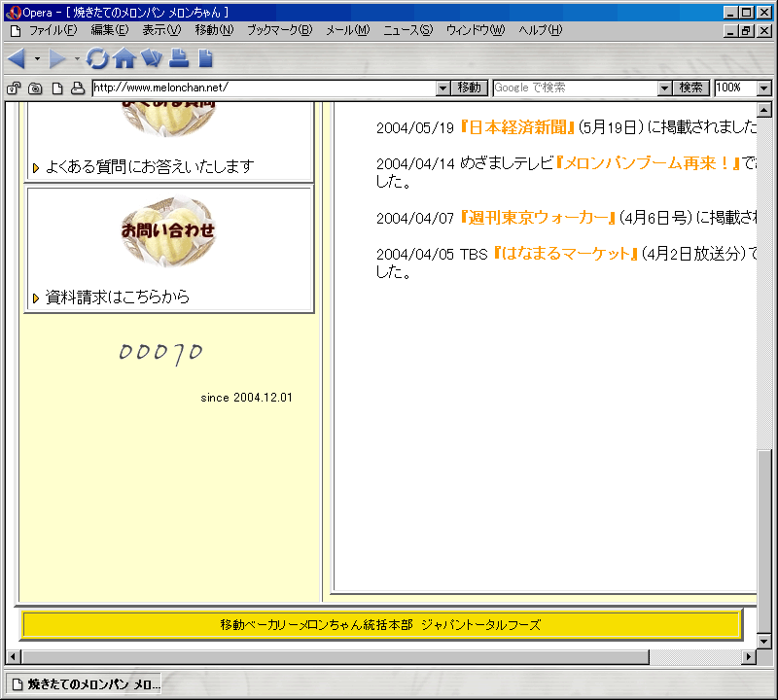Click the yellow 移動ベーカリーメロンちゃん統括本部 footer banner
Screen dimensions: 778x700
tap(381, 625)
